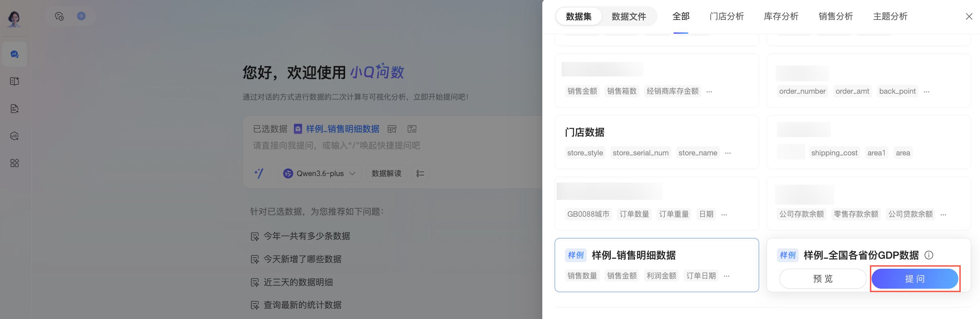The height and width of the screenshot is (319, 980).
Task: Expand more fields after back_point
Action: tap(926, 91)
